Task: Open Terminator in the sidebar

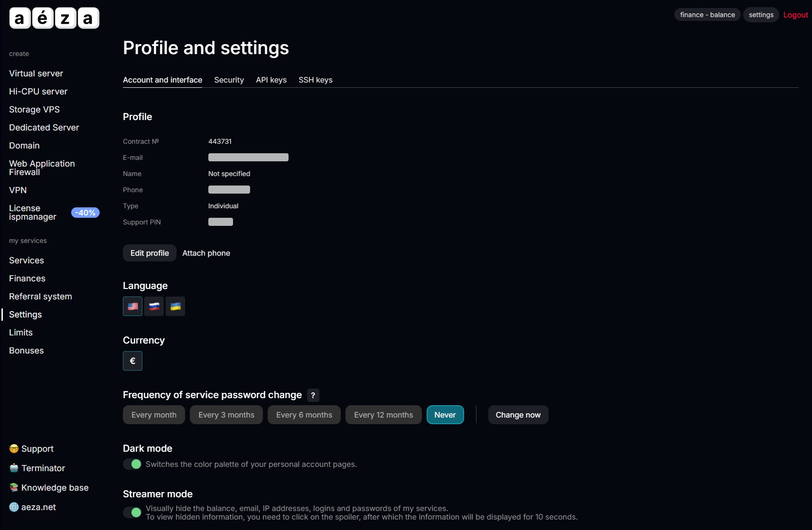Action: [x=43, y=468]
